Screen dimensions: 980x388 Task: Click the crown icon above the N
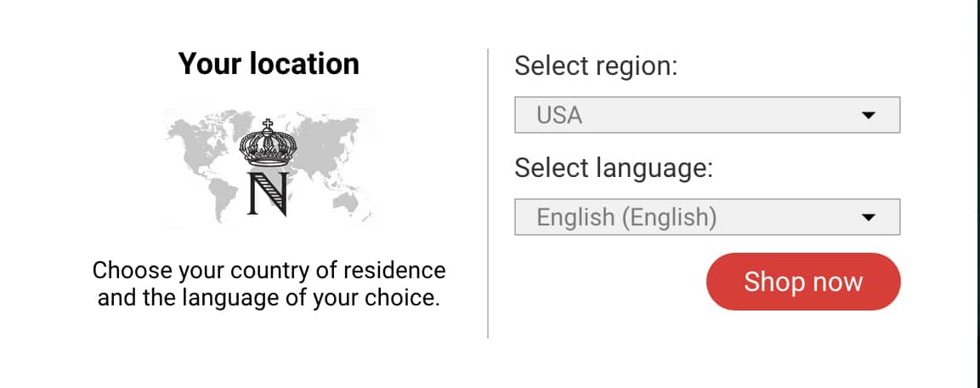(x=268, y=143)
